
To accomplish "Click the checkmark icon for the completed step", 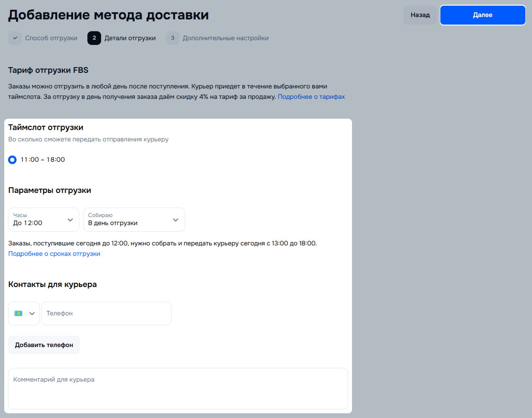I will coord(15,38).
